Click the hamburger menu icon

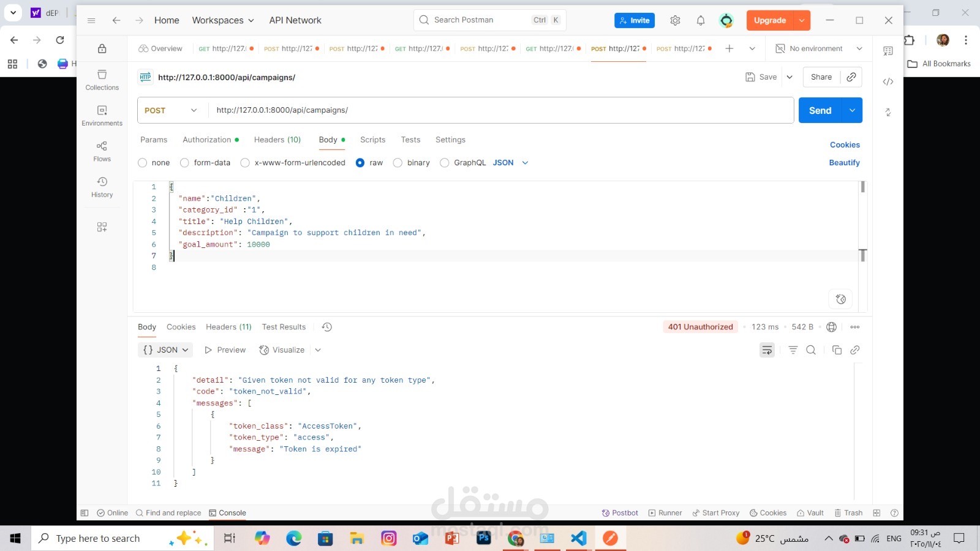click(91, 20)
